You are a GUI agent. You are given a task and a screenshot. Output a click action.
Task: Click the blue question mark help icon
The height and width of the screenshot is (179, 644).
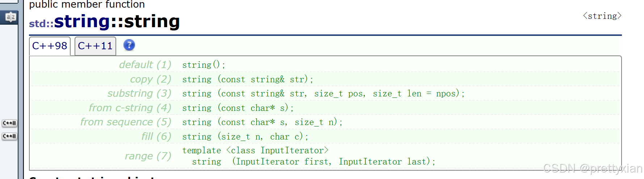coord(129,45)
